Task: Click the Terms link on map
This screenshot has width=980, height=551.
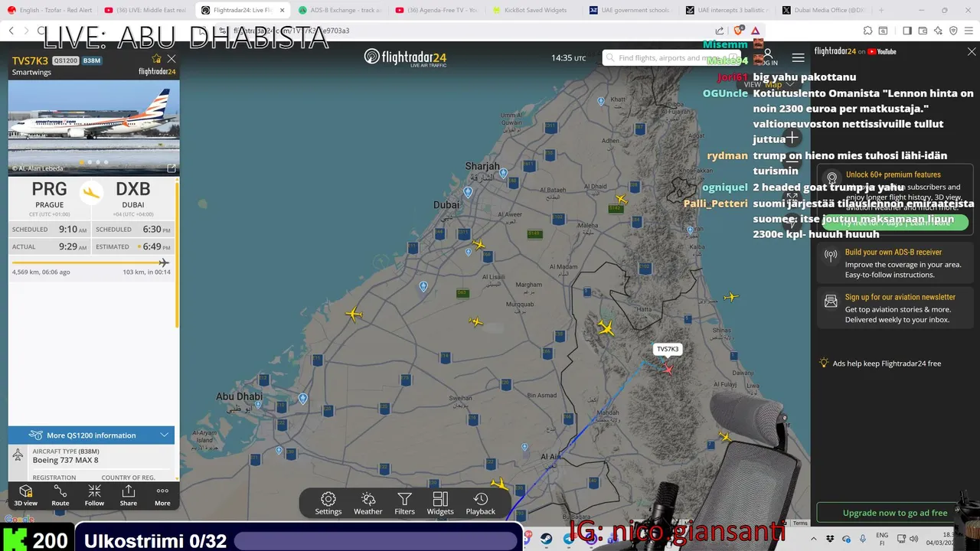Action: pyautogui.click(x=800, y=523)
